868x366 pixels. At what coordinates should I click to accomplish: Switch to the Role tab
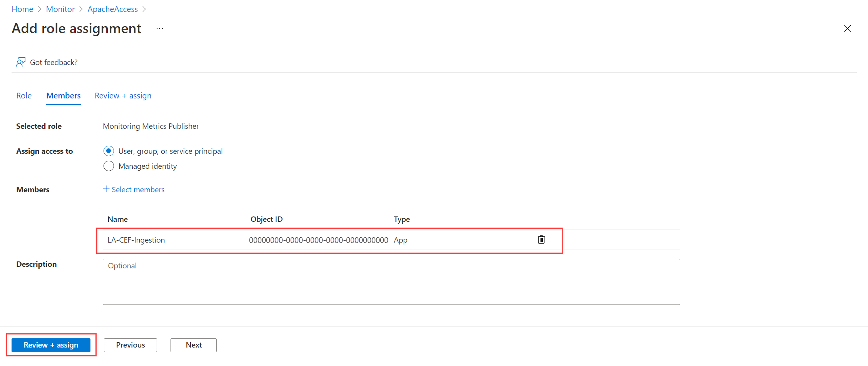pos(24,95)
